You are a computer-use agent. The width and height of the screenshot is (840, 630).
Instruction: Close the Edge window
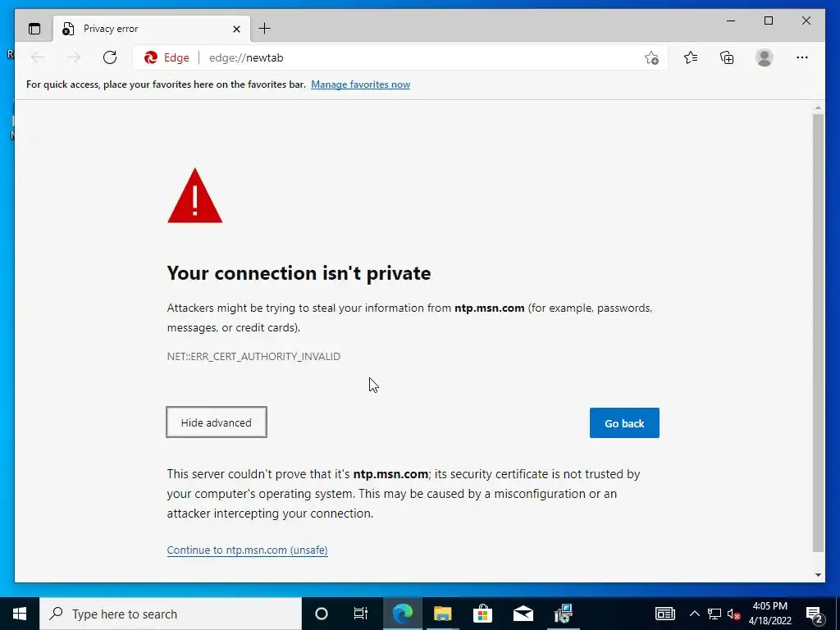click(x=806, y=21)
